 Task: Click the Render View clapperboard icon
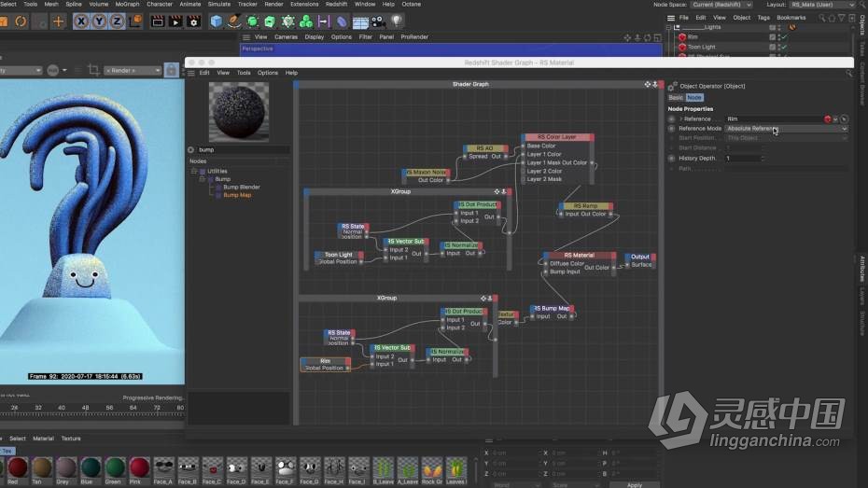click(157, 21)
